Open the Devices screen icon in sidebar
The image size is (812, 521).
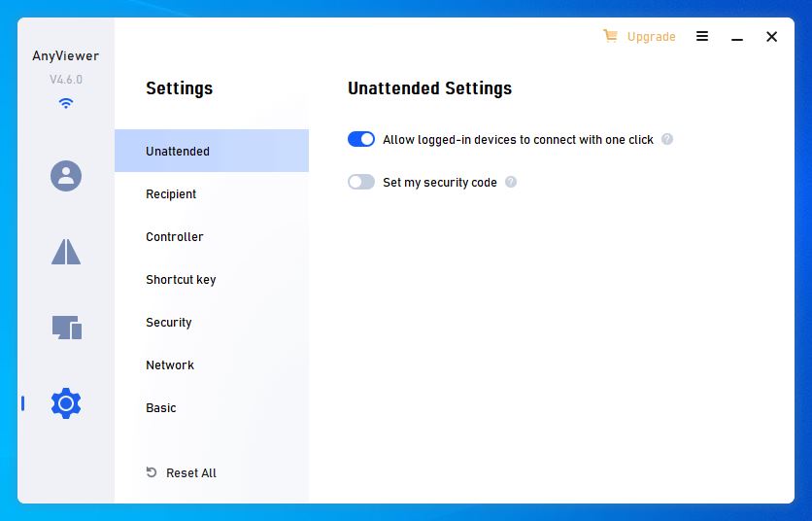pos(67,328)
